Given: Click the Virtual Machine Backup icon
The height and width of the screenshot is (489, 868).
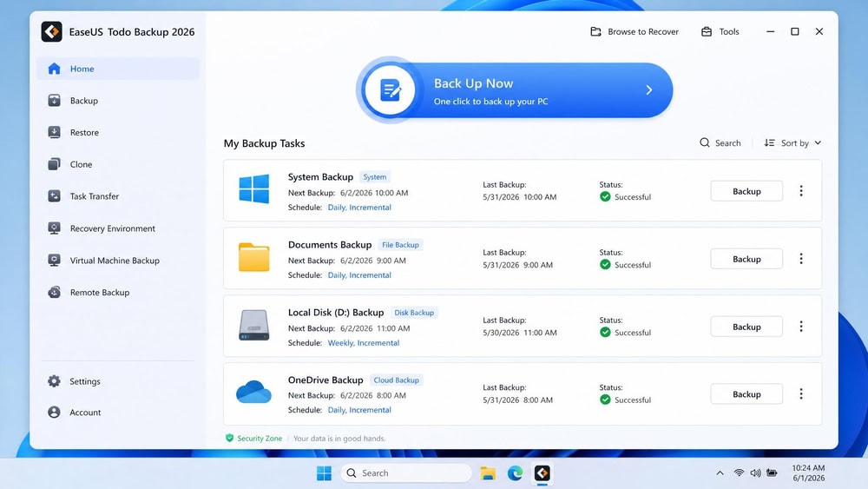Looking at the screenshot, I should point(54,261).
